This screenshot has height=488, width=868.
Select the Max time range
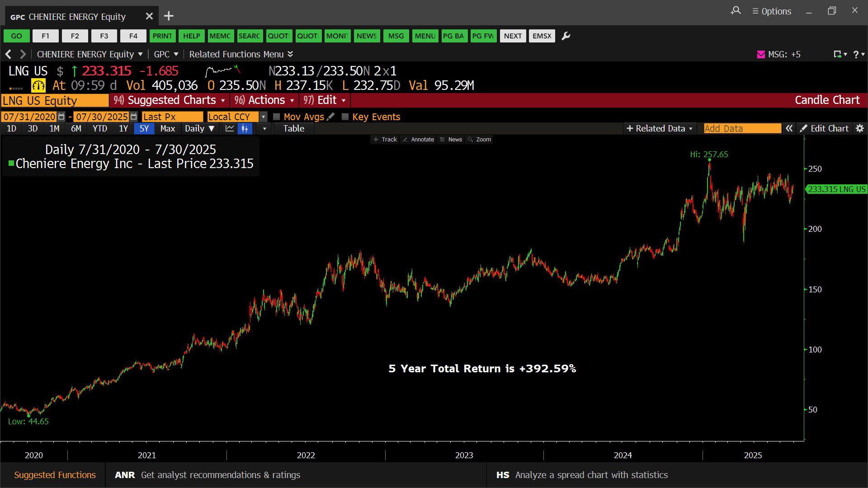168,128
